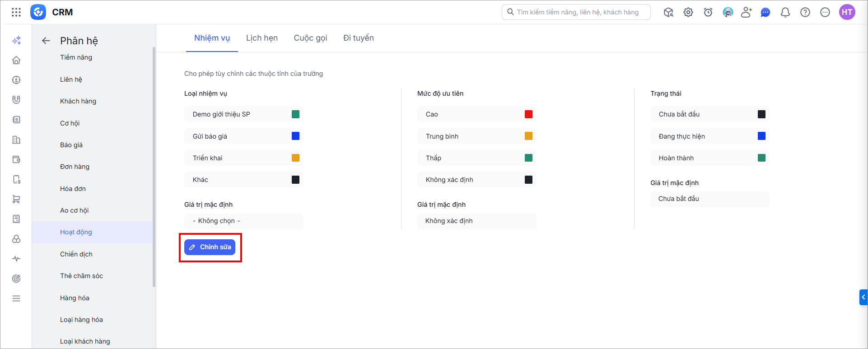Open the product lookup box icon

(668, 12)
